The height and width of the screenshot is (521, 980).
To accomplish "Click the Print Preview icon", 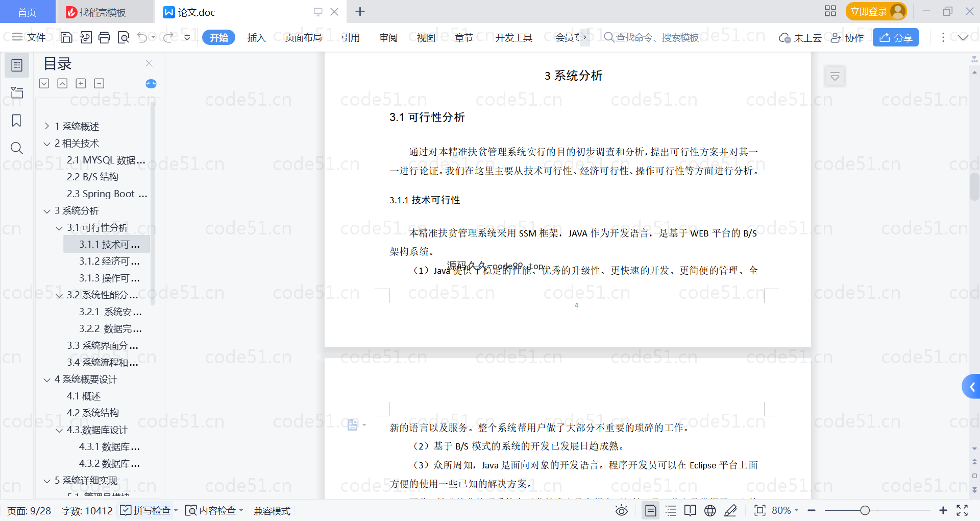I will (x=124, y=37).
